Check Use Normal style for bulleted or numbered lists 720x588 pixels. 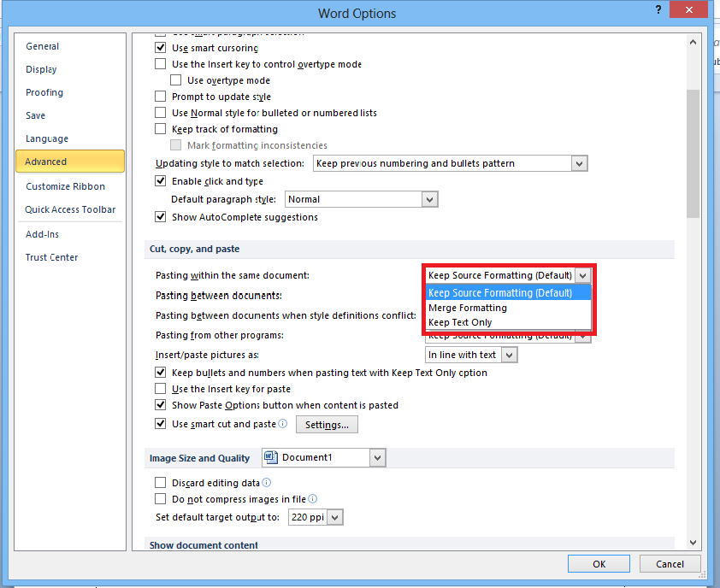tap(160, 113)
